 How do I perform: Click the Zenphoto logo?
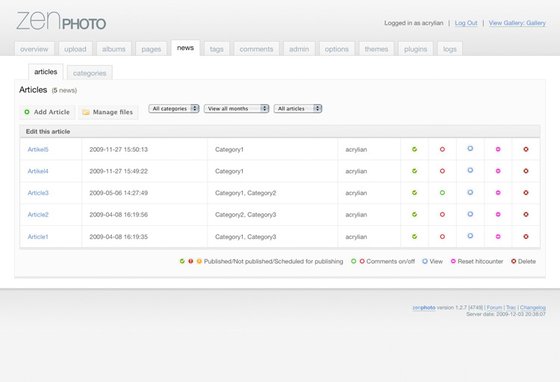(x=61, y=21)
